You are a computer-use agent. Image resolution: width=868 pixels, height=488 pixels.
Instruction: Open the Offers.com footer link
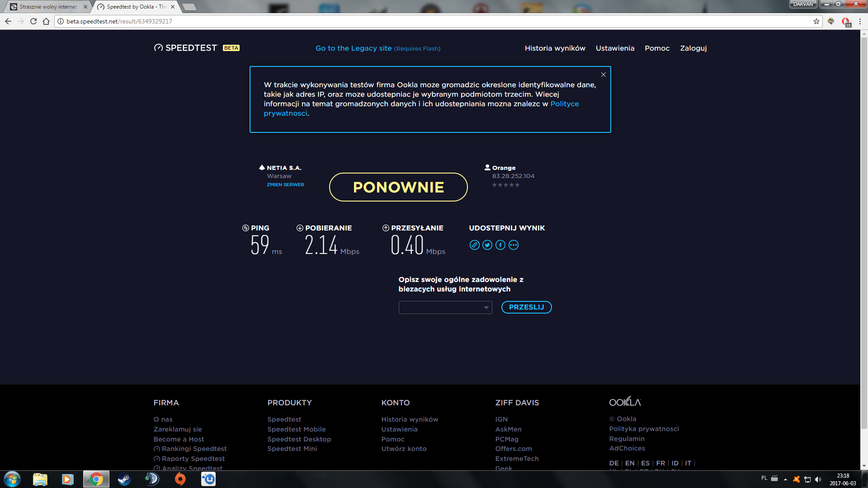(514, 449)
